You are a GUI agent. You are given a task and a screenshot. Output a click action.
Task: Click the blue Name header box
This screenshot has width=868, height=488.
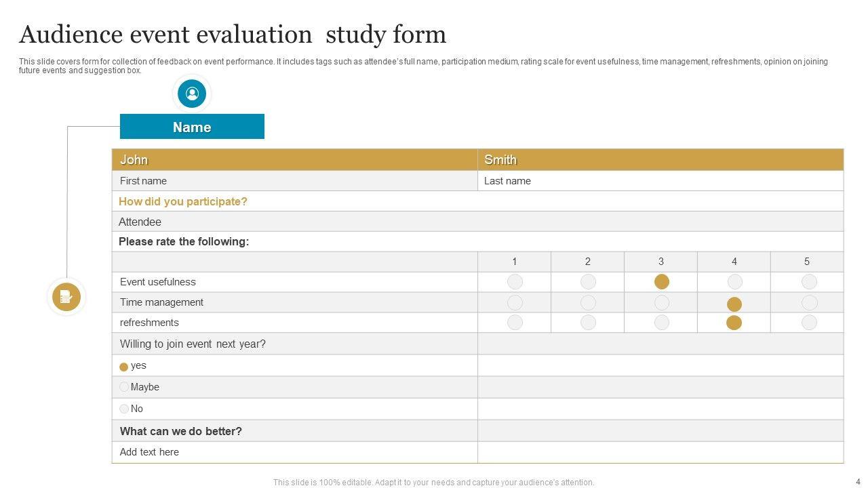192,127
